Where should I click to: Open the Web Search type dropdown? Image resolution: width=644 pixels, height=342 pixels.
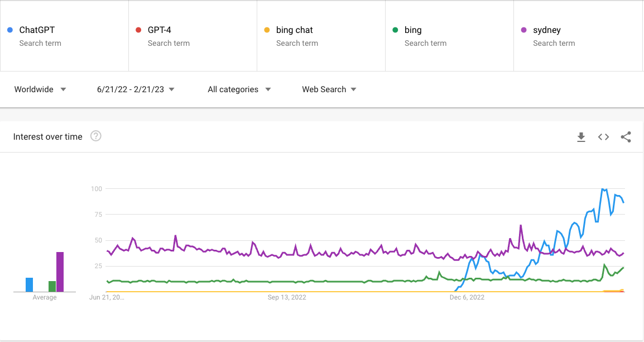click(x=329, y=89)
